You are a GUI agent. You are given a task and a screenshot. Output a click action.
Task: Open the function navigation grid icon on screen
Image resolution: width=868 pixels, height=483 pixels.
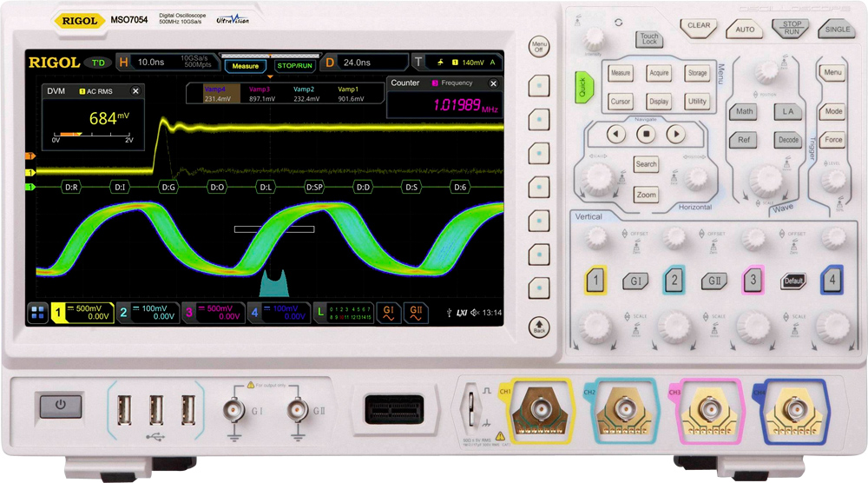(37, 313)
